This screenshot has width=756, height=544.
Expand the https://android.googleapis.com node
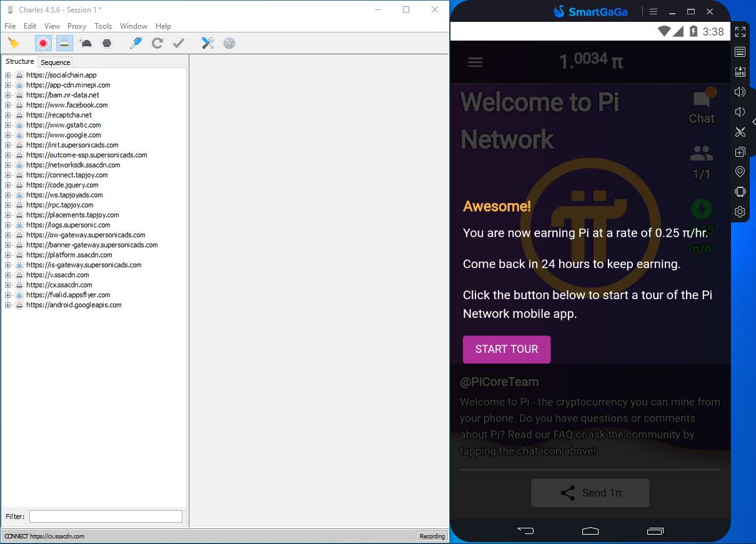(8, 305)
